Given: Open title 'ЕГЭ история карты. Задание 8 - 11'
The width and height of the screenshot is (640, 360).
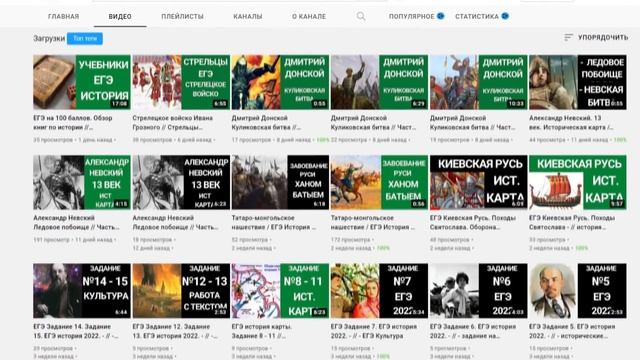Looking at the screenshot, I should [262, 331].
